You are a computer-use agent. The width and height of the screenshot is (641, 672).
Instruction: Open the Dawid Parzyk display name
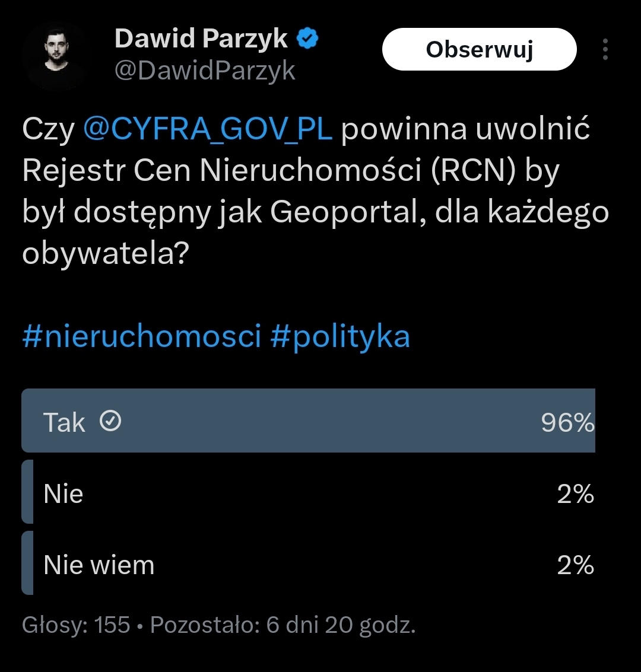(201, 39)
